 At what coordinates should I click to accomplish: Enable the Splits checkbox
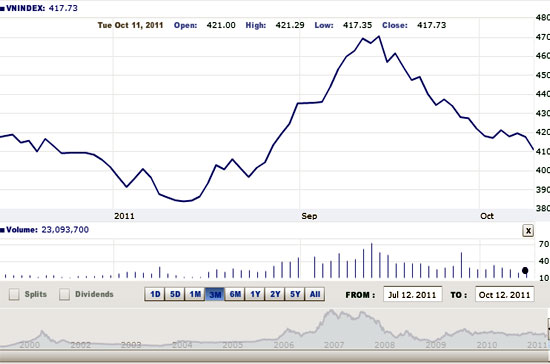14,294
